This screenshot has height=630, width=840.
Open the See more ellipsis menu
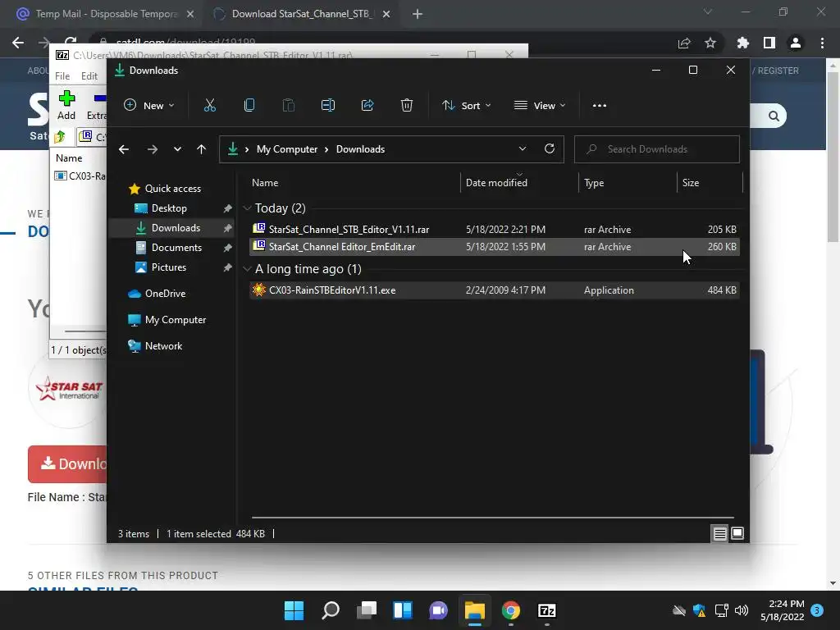[600, 106]
